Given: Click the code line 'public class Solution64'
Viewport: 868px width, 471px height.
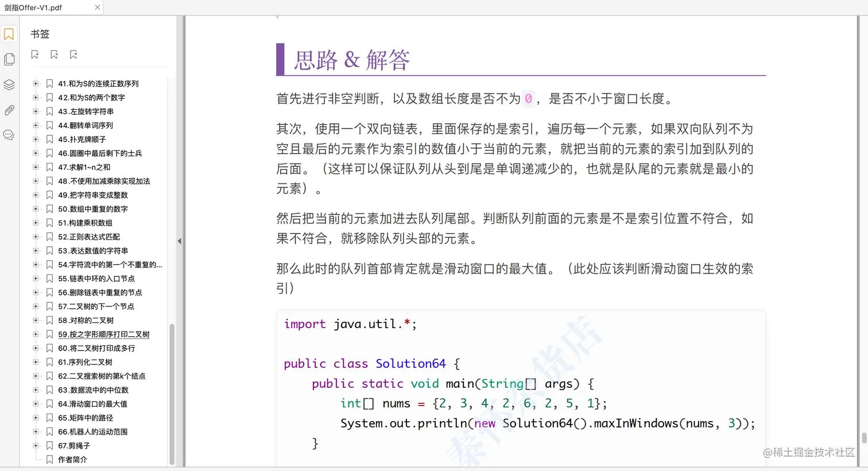Looking at the screenshot, I should [x=371, y=364].
